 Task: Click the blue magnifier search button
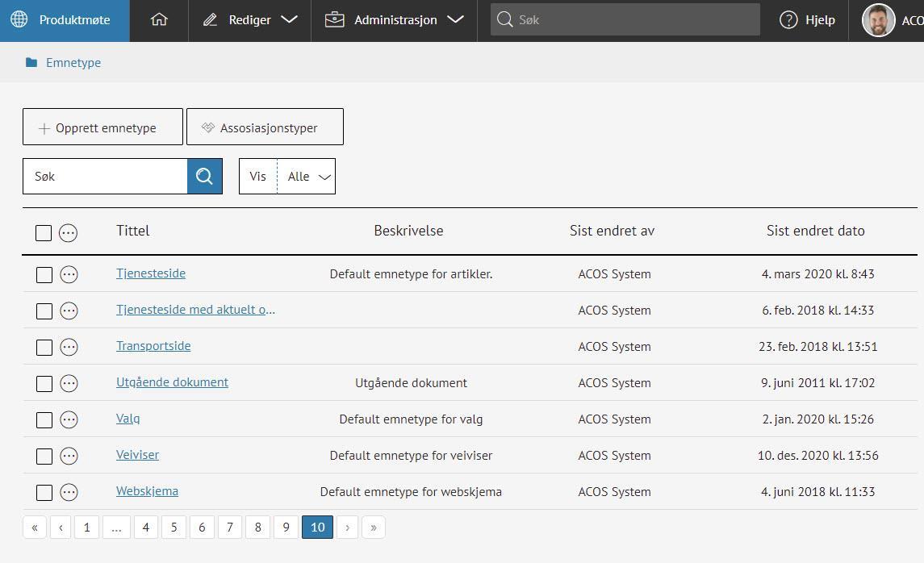click(205, 176)
